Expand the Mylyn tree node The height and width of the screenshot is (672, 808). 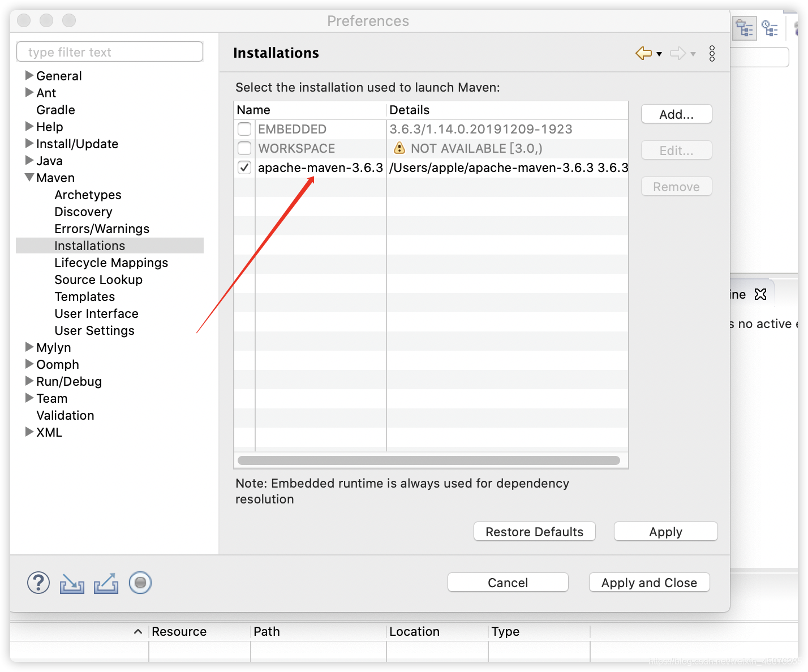click(29, 347)
